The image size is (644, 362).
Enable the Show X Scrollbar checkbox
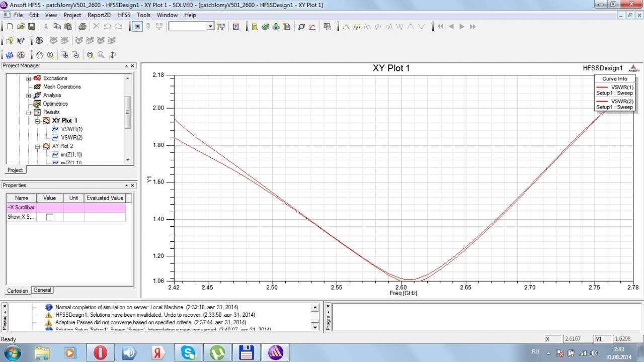(49, 217)
